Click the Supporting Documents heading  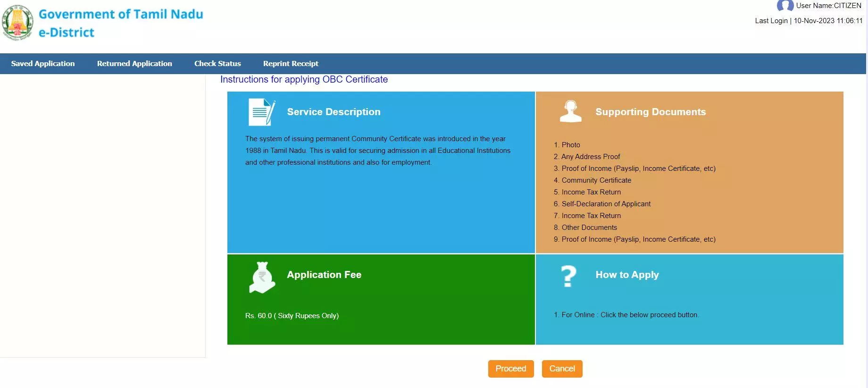[651, 112]
